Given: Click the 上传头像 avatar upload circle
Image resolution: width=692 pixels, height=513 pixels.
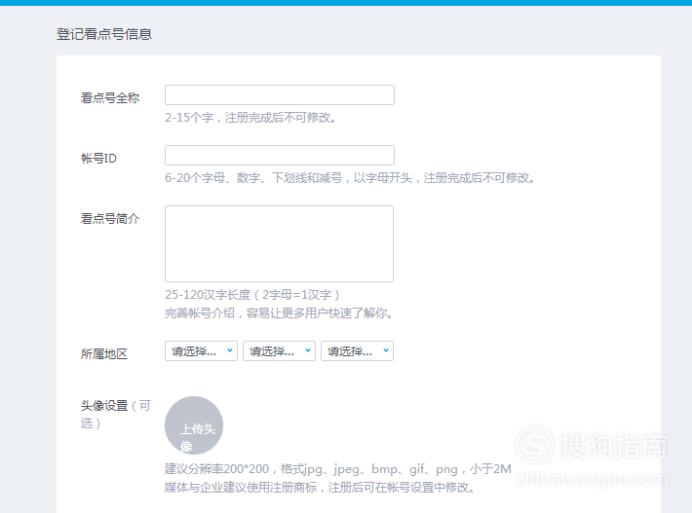Looking at the screenshot, I should (194, 425).
